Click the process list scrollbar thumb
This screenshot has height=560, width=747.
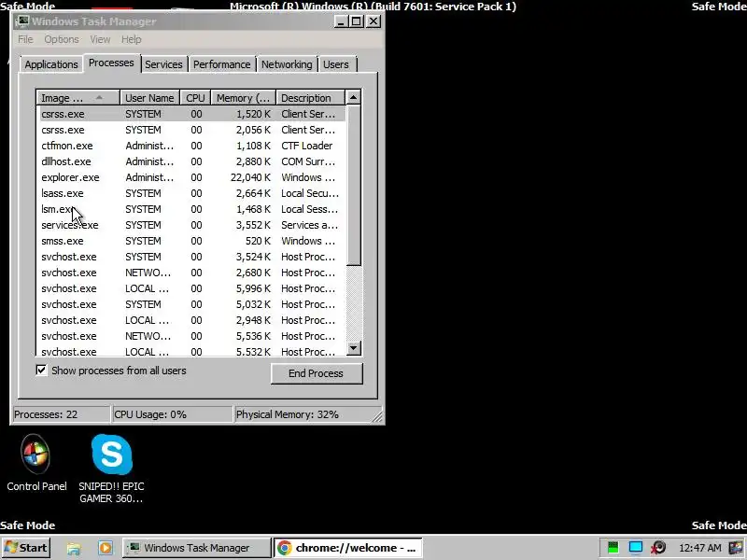pyautogui.click(x=353, y=185)
